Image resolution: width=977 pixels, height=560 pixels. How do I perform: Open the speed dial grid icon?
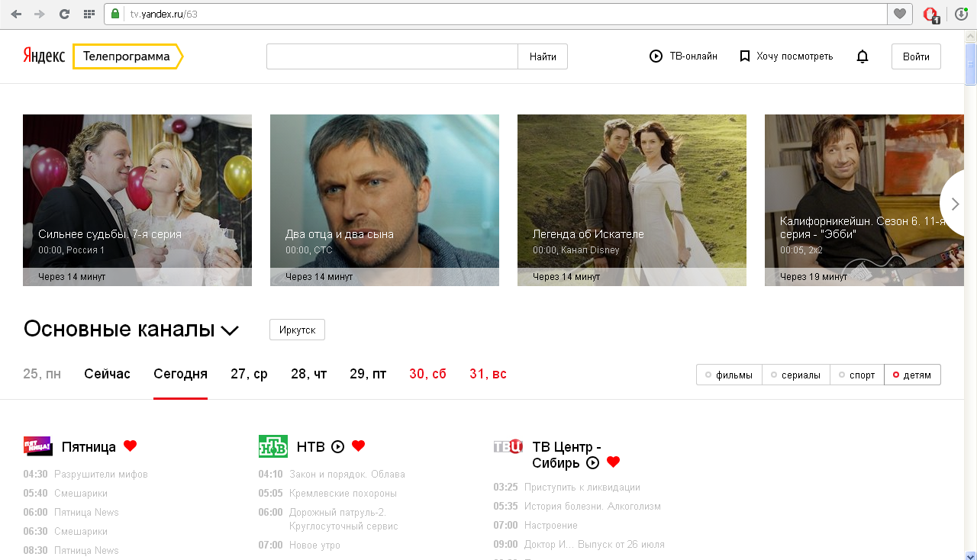[x=89, y=14]
